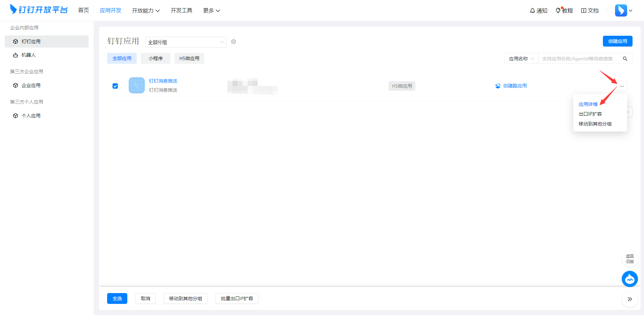This screenshot has height=315, width=644.
Task: Click the DingTalk Open Platform logo
Action: click(39, 9)
